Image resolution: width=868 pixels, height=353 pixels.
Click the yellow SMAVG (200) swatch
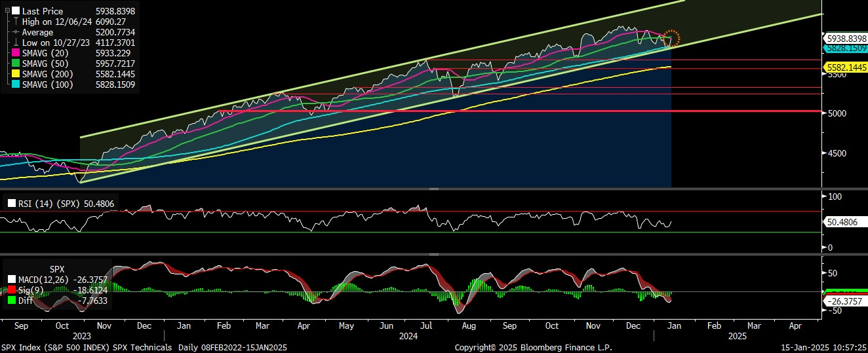click(16, 74)
